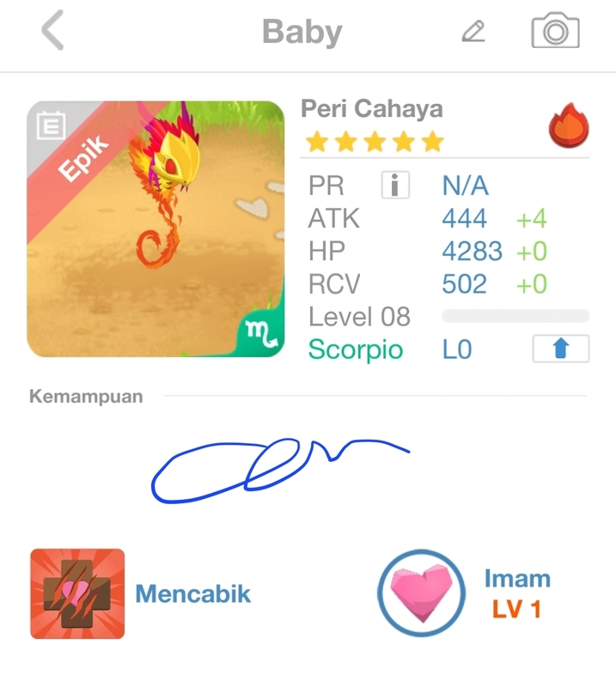The height and width of the screenshot is (687, 616).
Task: Tap the Level 08 progress bar
Action: coord(515,316)
